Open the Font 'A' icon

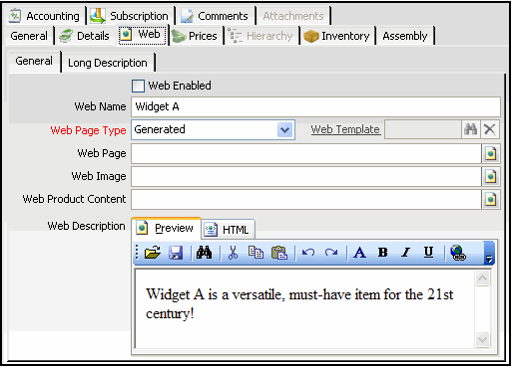click(x=359, y=253)
